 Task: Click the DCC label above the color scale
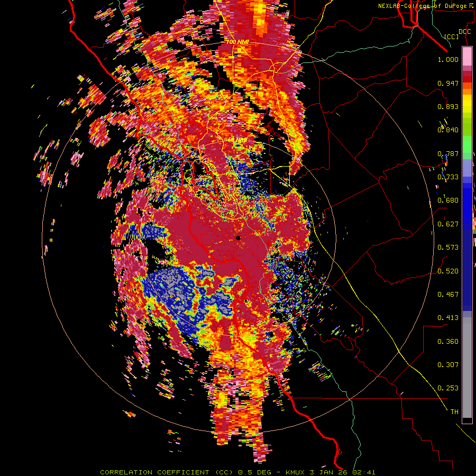(x=464, y=32)
